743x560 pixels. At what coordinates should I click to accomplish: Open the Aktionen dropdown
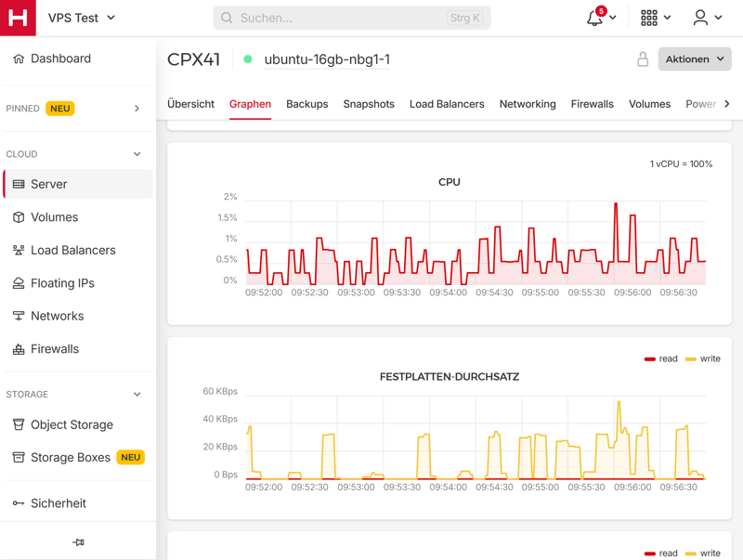click(x=694, y=59)
